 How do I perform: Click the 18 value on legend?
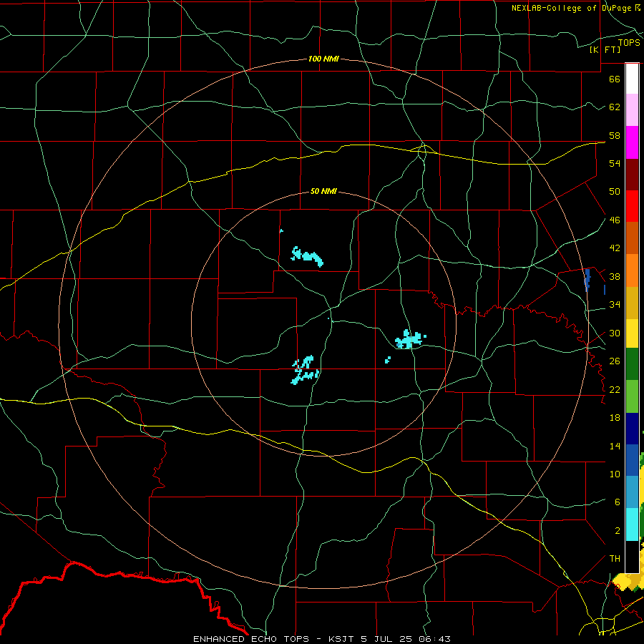pyautogui.click(x=615, y=418)
